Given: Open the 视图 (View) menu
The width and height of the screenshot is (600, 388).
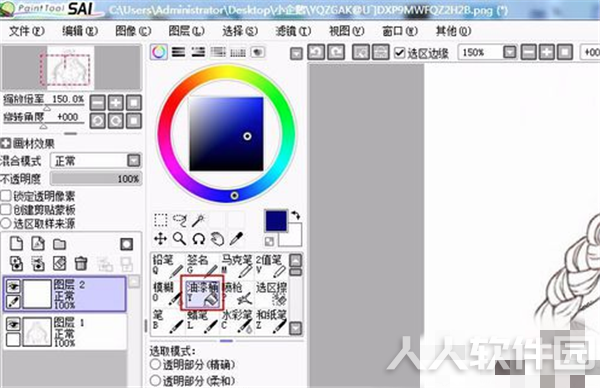Looking at the screenshot, I should pos(346,31).
